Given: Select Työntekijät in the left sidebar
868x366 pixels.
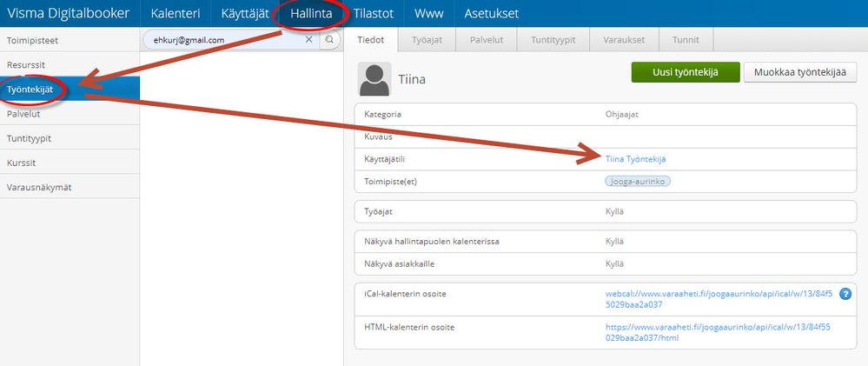Looking at the screenshot, I should click(x=70, y=90).
